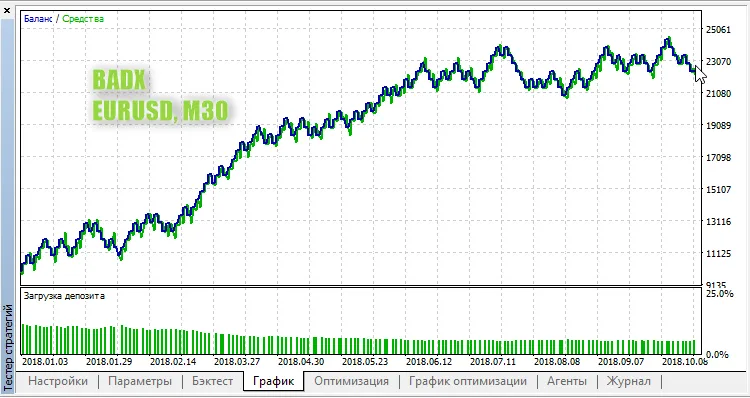
Task: Click the 2018.03.27 date label
Action: (x=237, y=362)
